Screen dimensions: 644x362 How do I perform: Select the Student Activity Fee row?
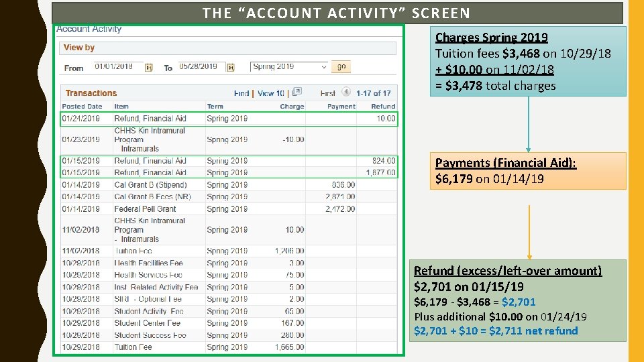click(x=229, y=311)
